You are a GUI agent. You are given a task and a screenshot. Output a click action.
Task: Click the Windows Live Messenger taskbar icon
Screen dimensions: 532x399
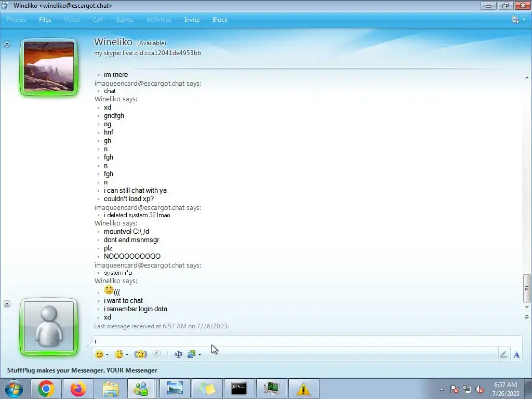coord(141,389)
